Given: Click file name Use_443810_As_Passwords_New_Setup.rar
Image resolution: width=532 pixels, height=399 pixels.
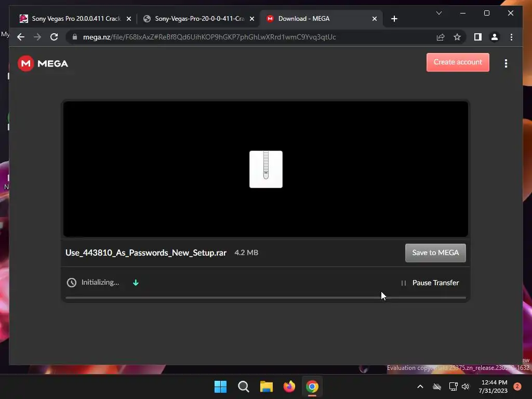Looking at the screenshot, I should (x=146, y=253).
